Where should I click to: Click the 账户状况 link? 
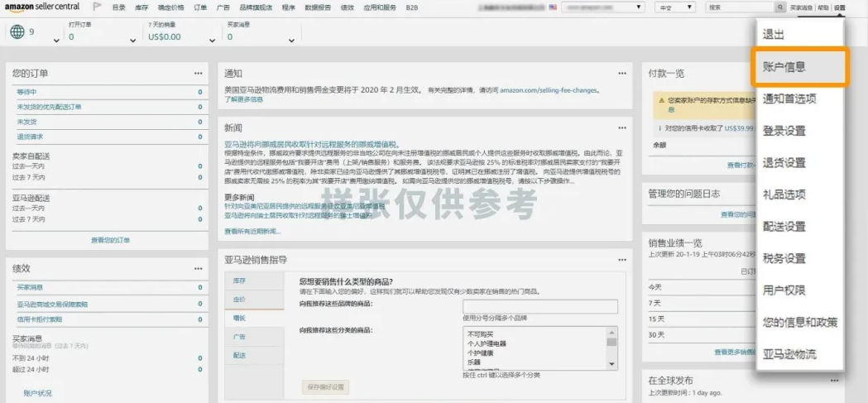[x=37, y=393]
